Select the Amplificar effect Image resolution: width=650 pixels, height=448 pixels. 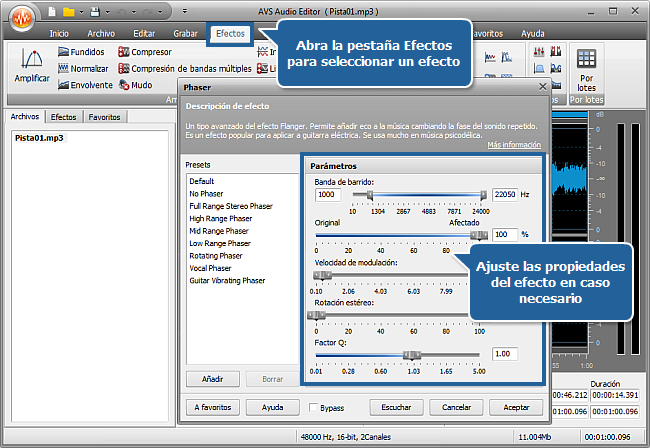point(32,65)
